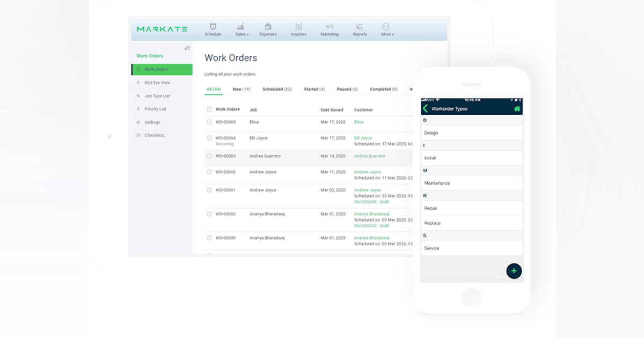The height and width of the screenshot is (338, 644).
Task: Open Settings in the sidebar
Action: click(152, 122)
